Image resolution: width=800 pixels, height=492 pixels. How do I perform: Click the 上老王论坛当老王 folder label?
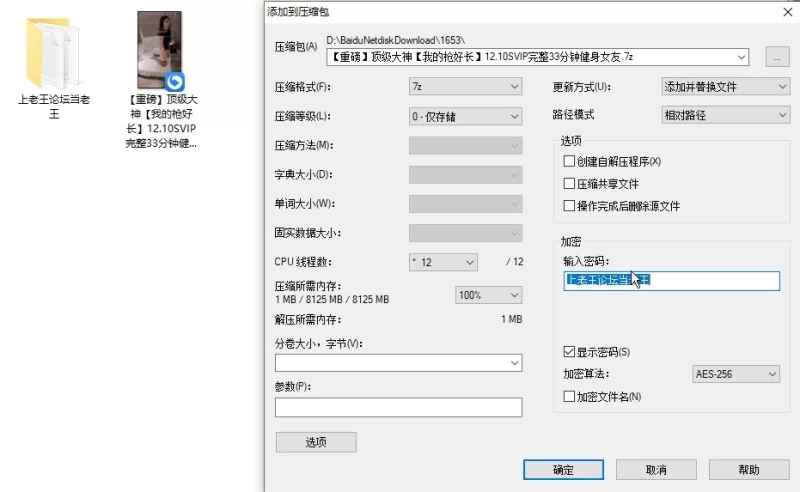point(54,106)
